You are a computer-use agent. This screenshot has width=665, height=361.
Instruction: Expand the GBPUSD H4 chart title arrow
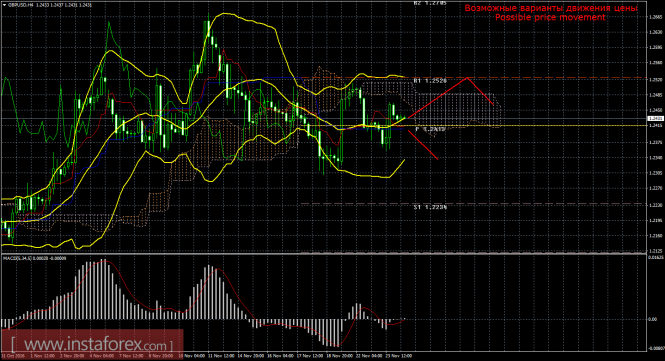point(4,5)
